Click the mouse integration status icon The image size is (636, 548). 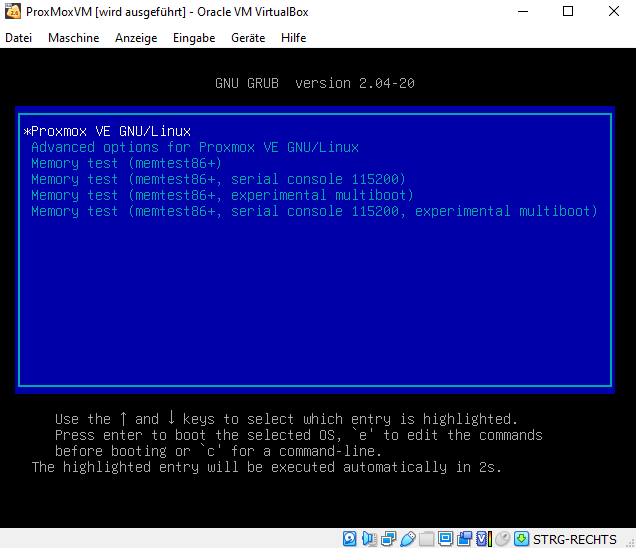point(503,539)
